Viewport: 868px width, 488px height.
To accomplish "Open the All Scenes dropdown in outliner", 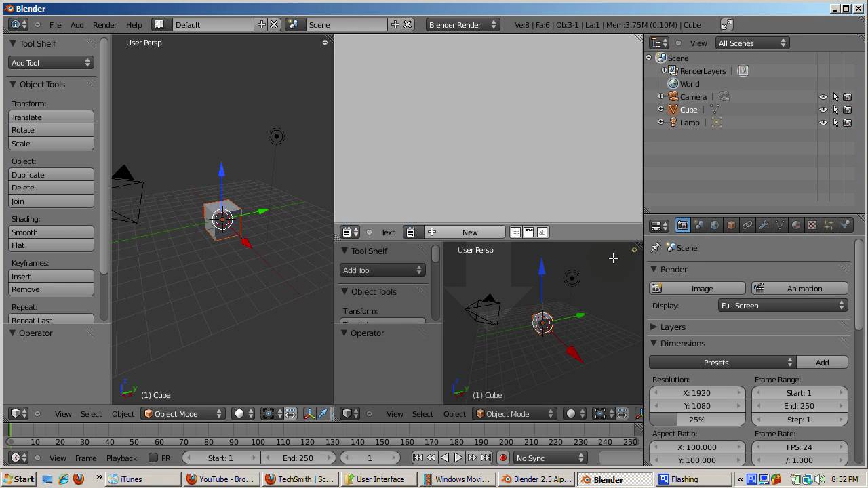I will tap(751, 43).
